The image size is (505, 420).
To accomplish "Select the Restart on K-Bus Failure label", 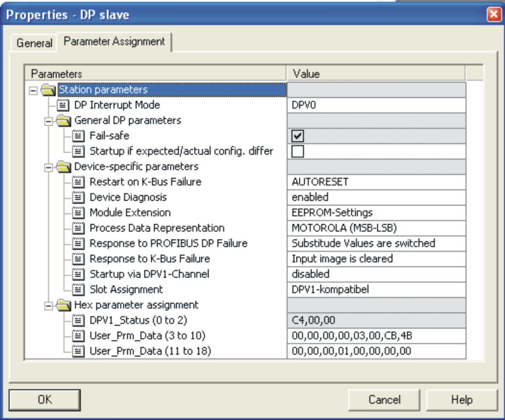I will [145, 182].
